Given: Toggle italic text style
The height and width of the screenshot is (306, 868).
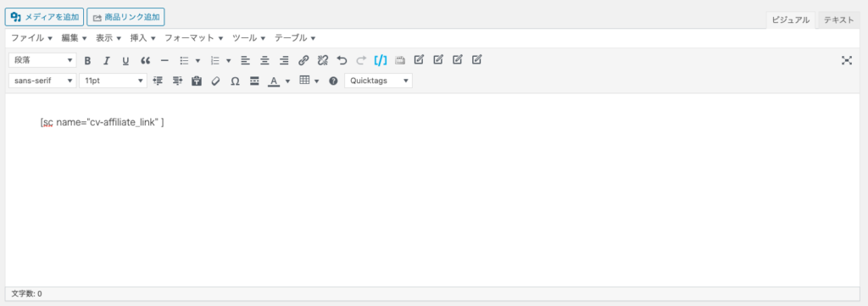Looking at the screenshot, I should (107, 60).
